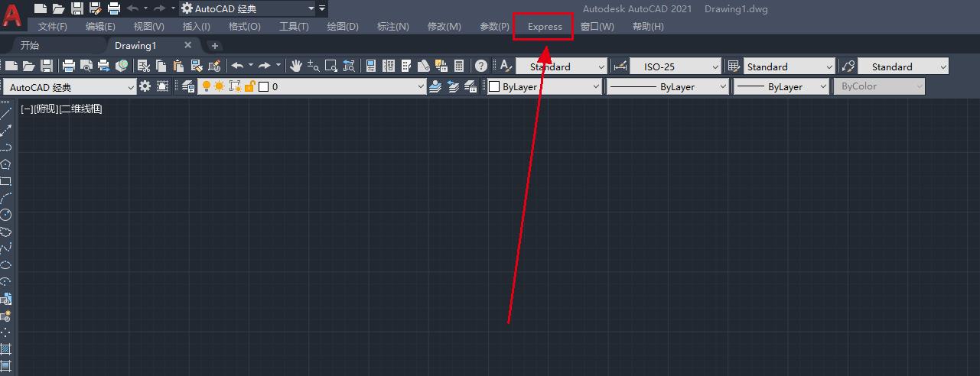The image size is (980, 376).
Task: Add a new drawing tab with plus button
Action: tap(214, 46)
